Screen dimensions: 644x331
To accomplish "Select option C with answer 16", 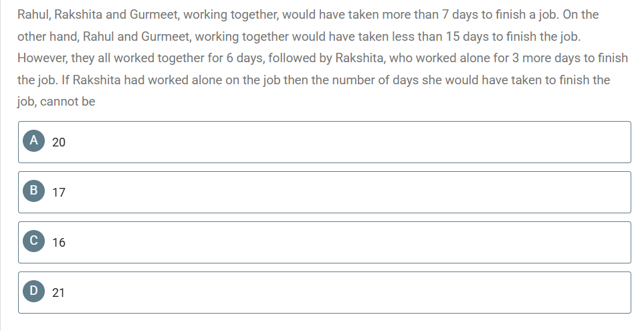I will click(324, 242).
